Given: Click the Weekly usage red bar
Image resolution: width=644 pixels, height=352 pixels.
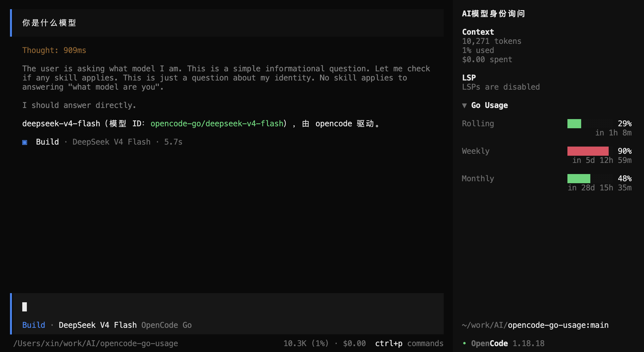Looking at the screenshot, I should 588,151.
